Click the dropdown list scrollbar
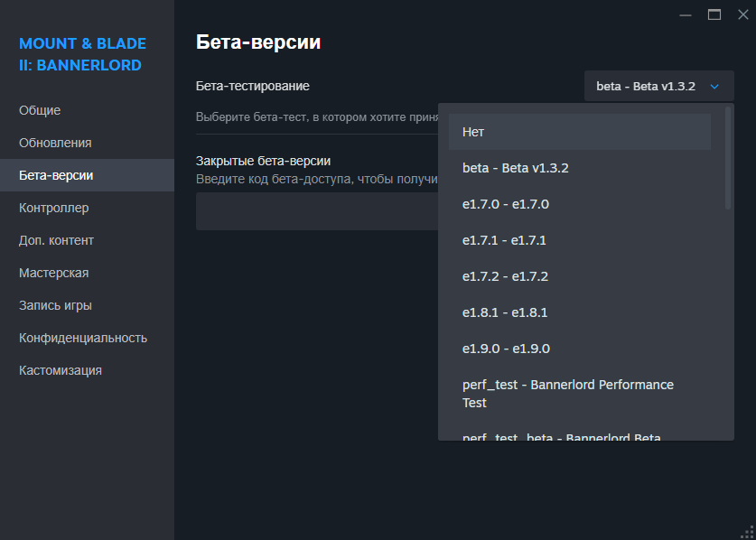Viewport: 756px width, 540px height. click(x=728, y=158)
